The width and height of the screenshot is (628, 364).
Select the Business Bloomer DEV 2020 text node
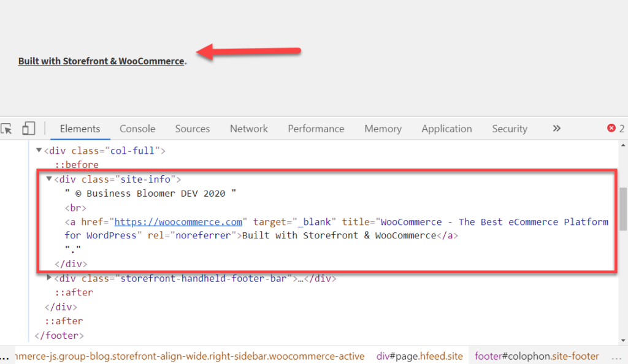[x=150, y=194]
